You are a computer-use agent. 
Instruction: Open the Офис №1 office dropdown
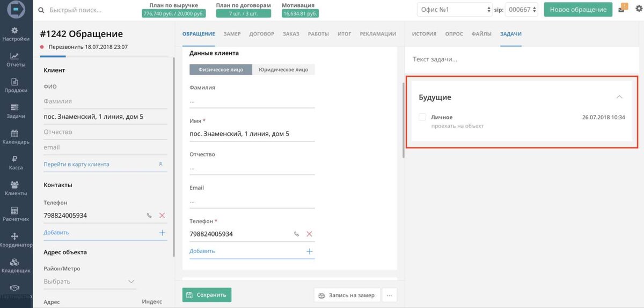pyautogui.click(x=455, y=10)
